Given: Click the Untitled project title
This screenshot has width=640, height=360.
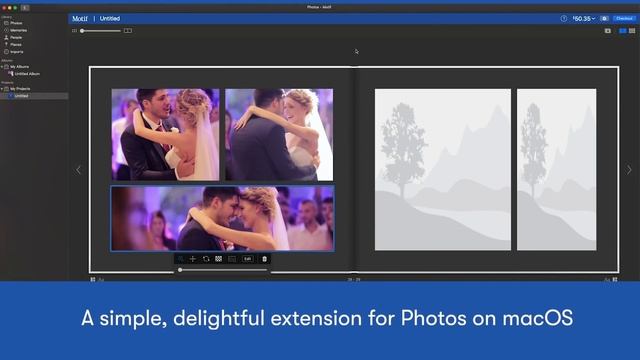Looking at the screenshot, I should (110, 18).
